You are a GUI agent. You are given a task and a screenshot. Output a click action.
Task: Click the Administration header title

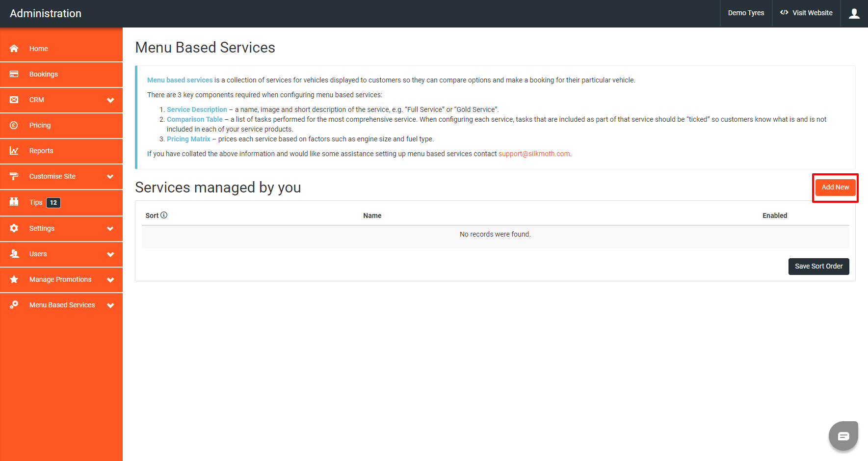tap(46, 13)
